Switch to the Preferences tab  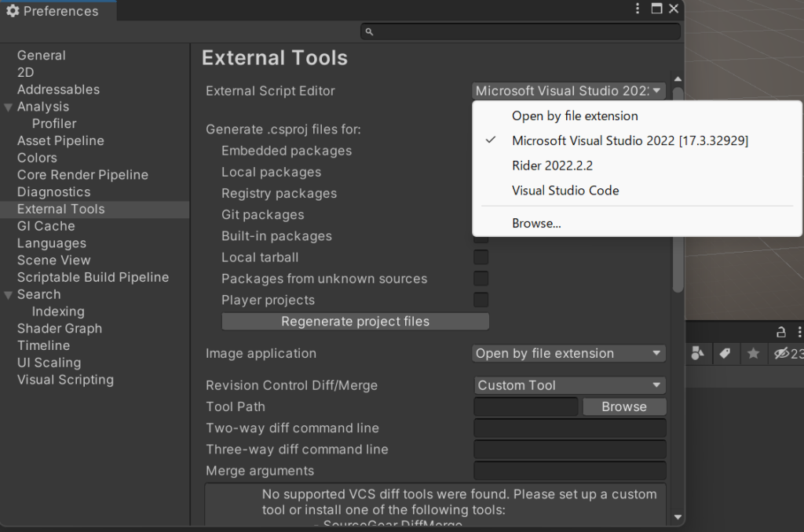58,11
